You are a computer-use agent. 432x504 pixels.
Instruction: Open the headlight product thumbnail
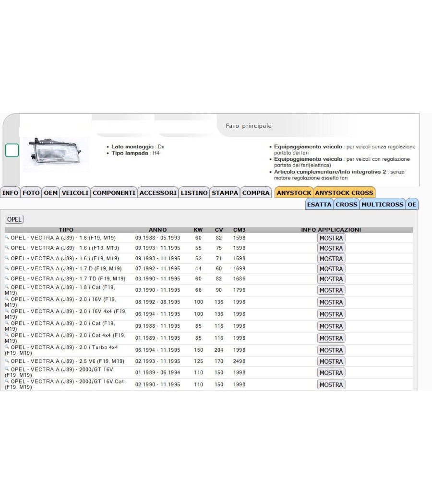pos(56,154)
